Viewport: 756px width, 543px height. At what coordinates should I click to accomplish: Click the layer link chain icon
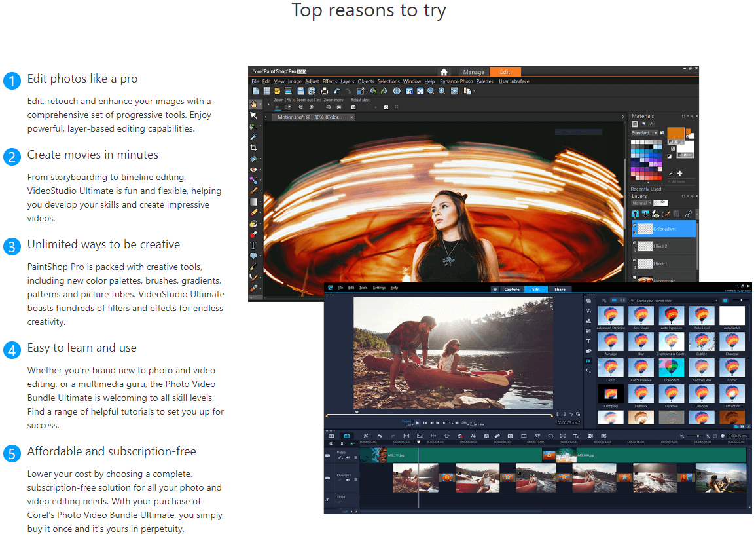click(688, 214)
